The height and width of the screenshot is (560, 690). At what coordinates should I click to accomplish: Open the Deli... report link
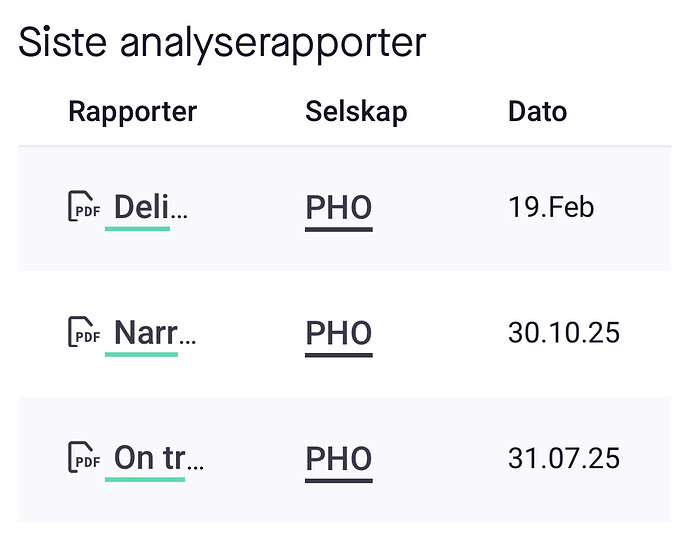pos(150,208)
